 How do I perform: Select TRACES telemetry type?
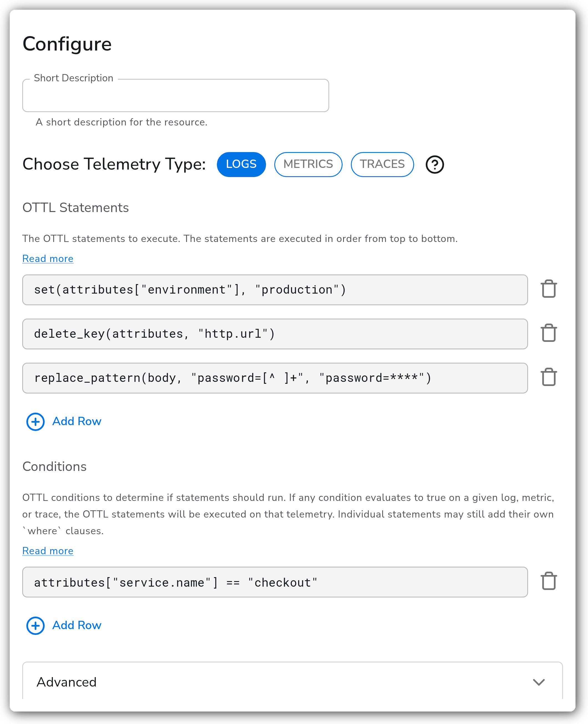[382, 164]
